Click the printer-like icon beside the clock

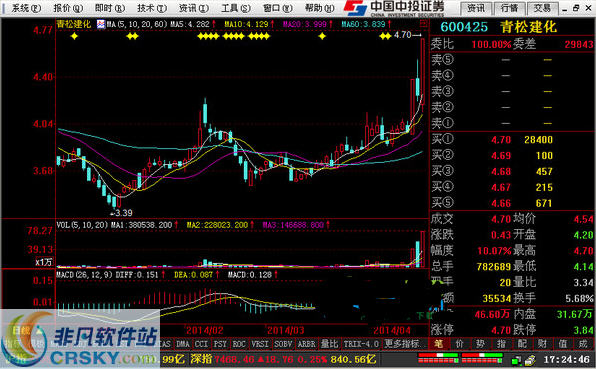(x=531, y=359)
